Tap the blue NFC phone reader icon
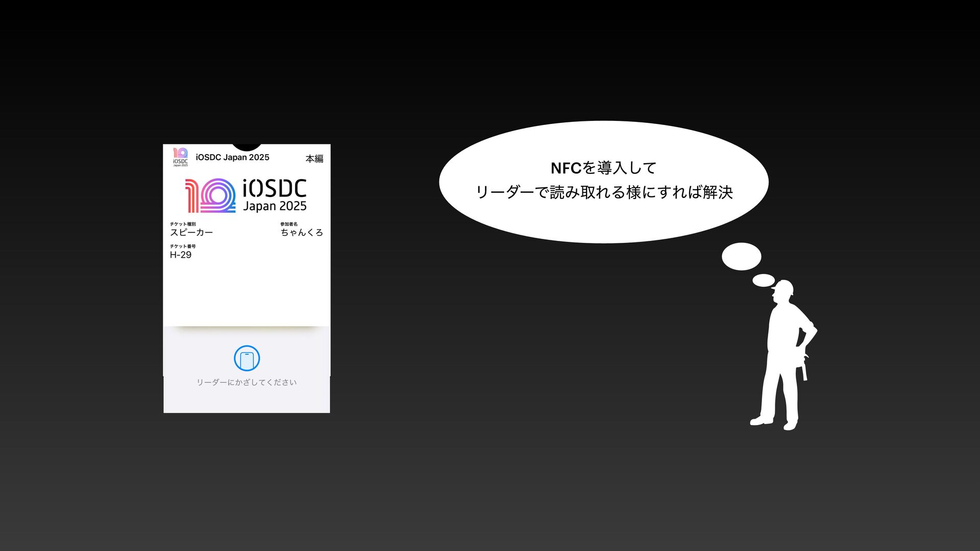Image resolution: width=980 pixels, height=551 pixels. 247,358
